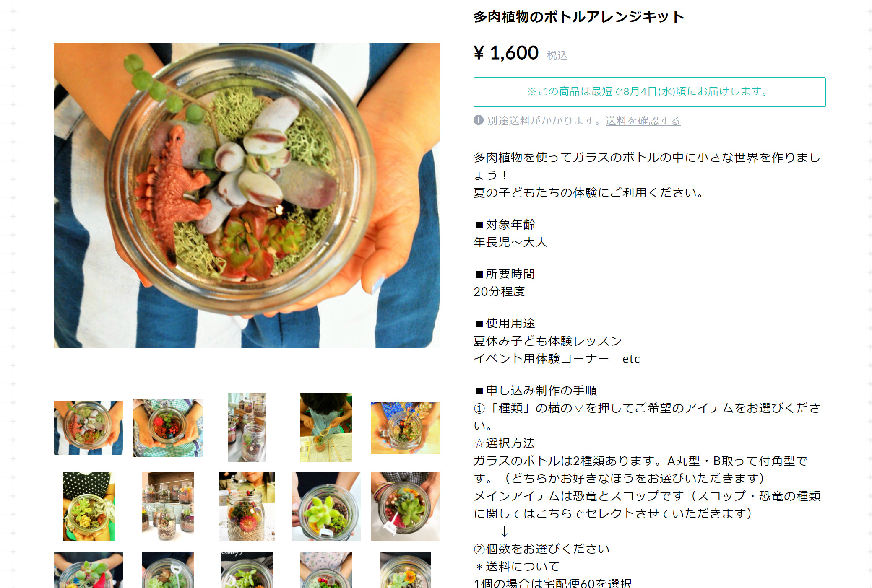Select the thumbnail with blue floral dress jar

[x=405, y=427]
